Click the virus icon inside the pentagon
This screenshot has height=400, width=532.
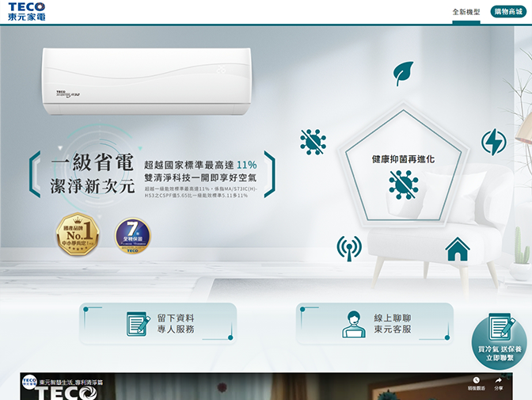click(403, 185)
